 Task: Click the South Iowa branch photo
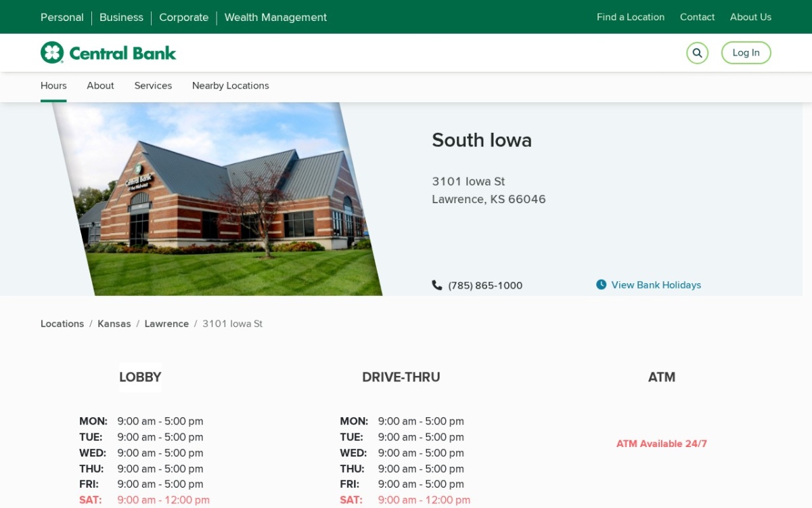(x=217, y=199)
